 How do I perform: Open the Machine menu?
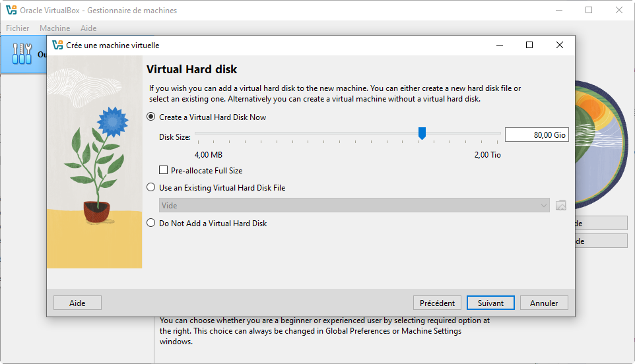point(55,28)
